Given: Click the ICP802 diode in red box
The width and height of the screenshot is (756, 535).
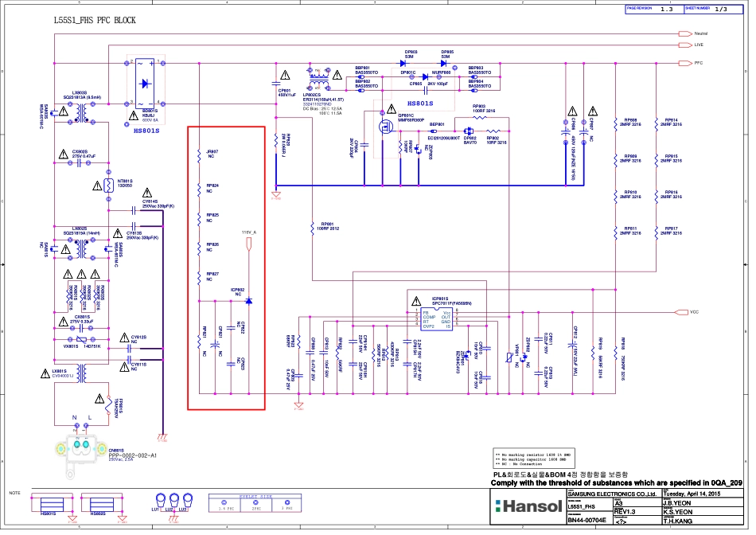Looking at the screenshot, I should [x=248, y=301].
